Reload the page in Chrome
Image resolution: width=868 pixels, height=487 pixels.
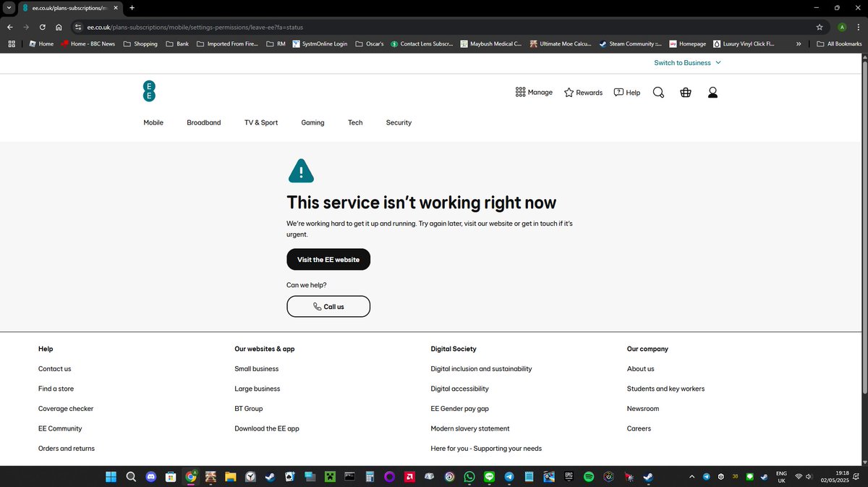(43, 27)
